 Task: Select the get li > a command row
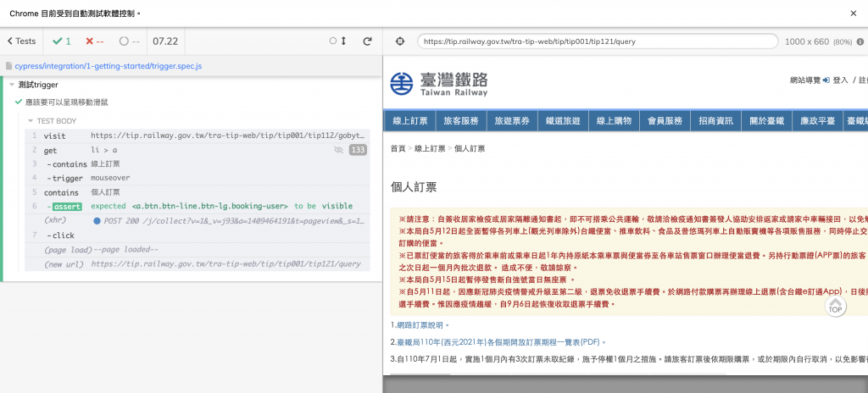point(197,150)
